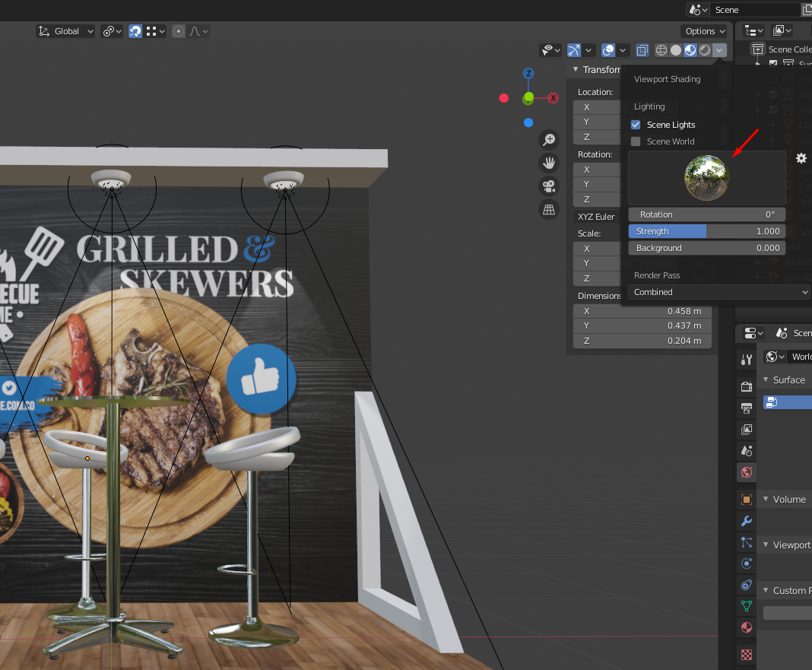Click the Background slider in Viewport Shading

pos(707,248)
